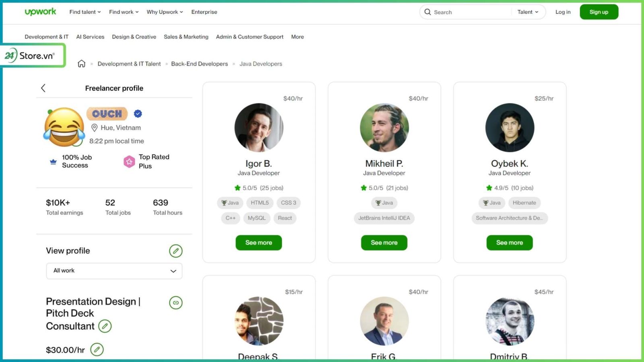Click the JetBrains IntelliJ IDEA tag

[384, 218]
